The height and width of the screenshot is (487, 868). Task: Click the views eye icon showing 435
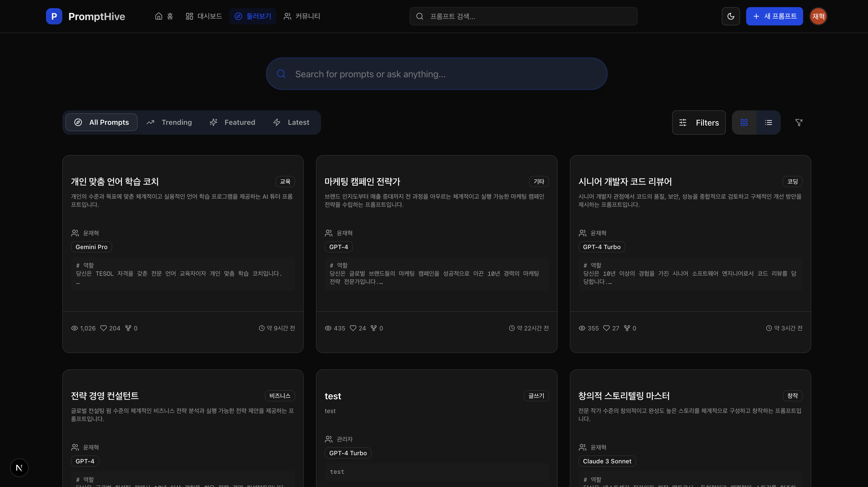click(x=328, y=328)
